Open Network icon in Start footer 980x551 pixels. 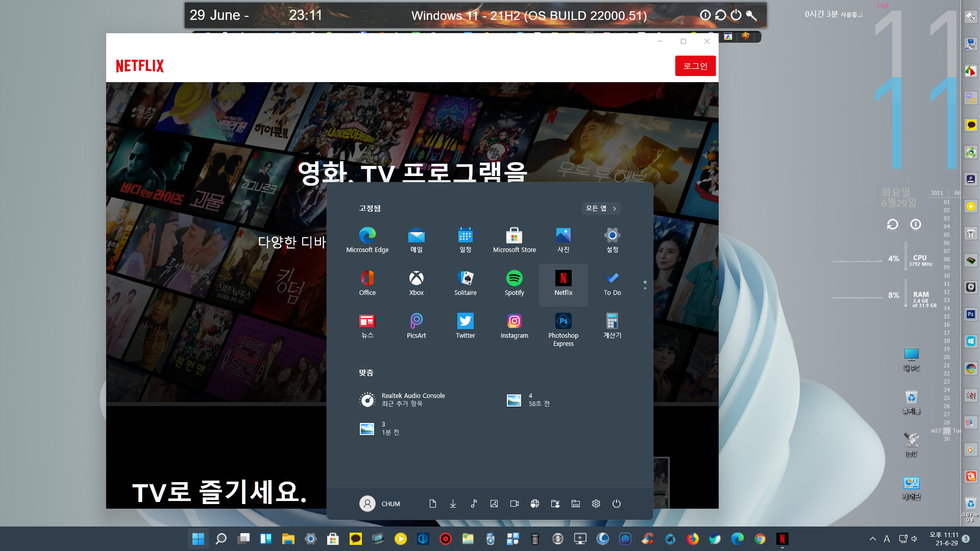point(535,504)
